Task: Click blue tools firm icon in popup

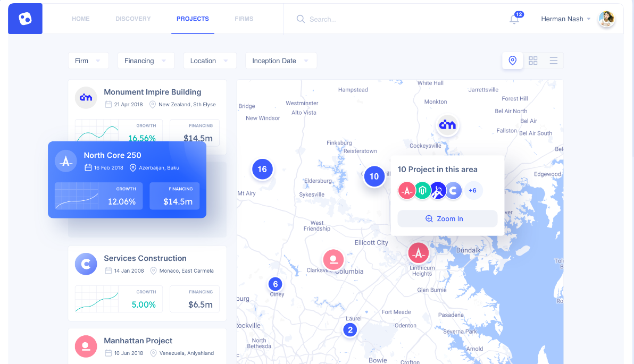Action: pos(438,190)
